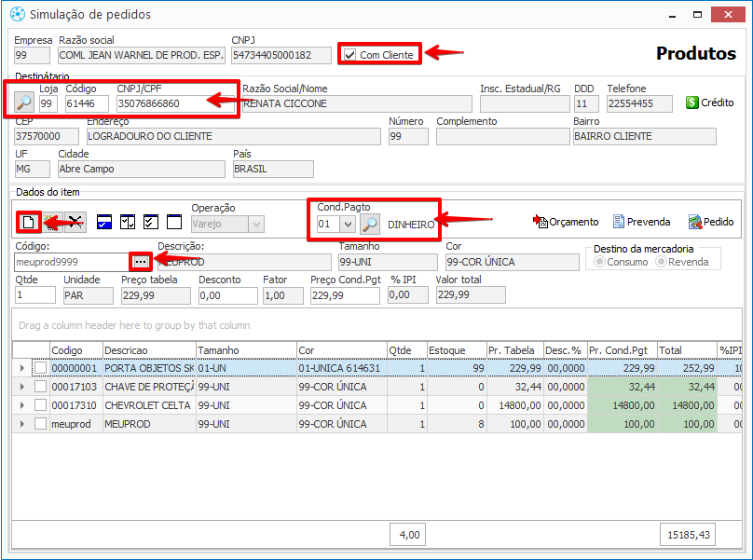Click the Qtde input field below Código
The height and width of the screenshot is (560, 753).
click(35, 294)
